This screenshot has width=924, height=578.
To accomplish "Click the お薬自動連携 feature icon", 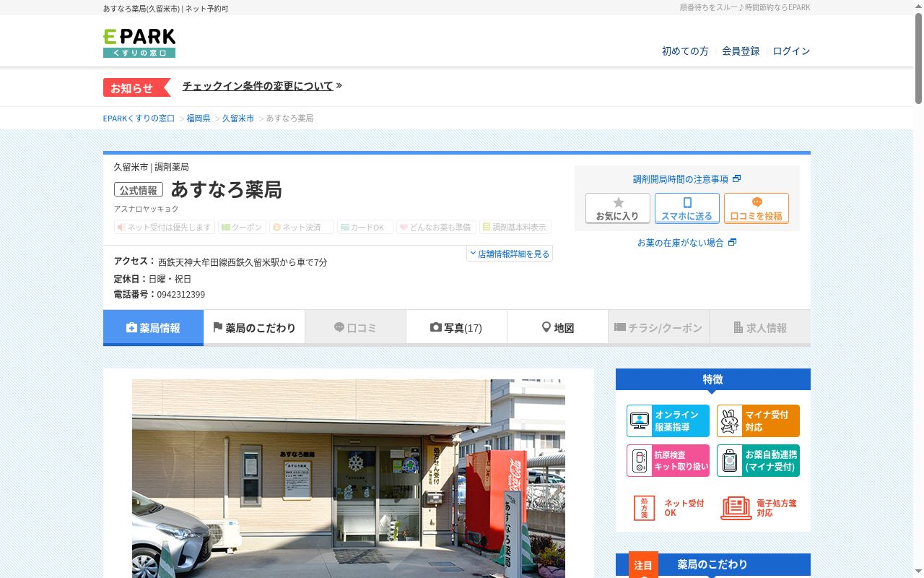I will (x=758, y=460).
